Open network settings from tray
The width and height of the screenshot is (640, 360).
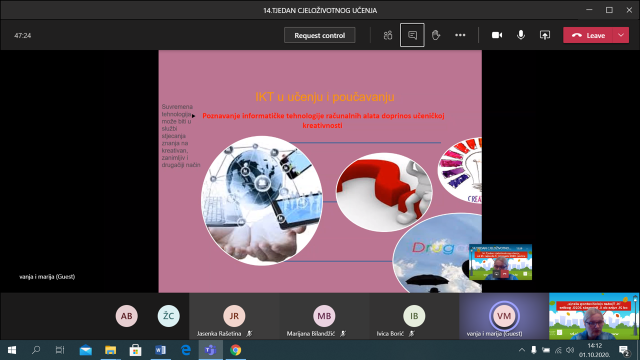coord(558,350)
